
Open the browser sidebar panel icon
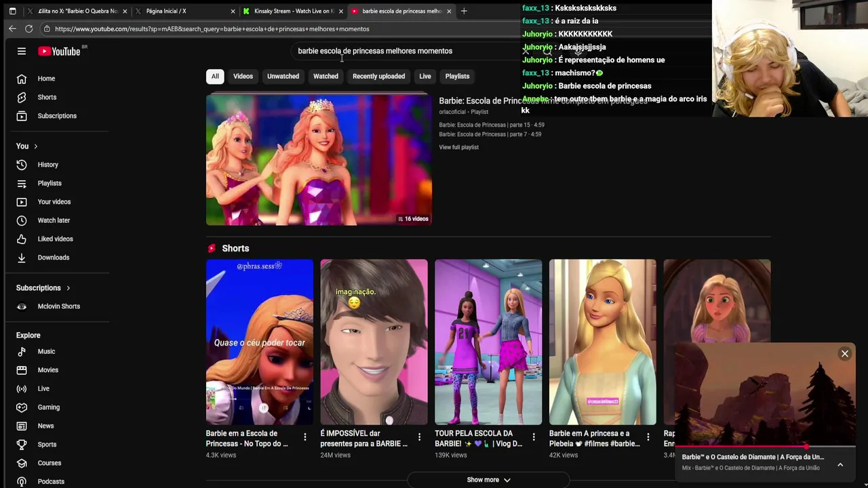(12, 11)
